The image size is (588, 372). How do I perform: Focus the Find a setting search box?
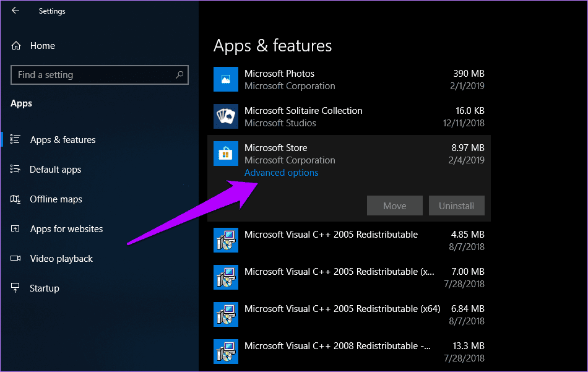100,75
